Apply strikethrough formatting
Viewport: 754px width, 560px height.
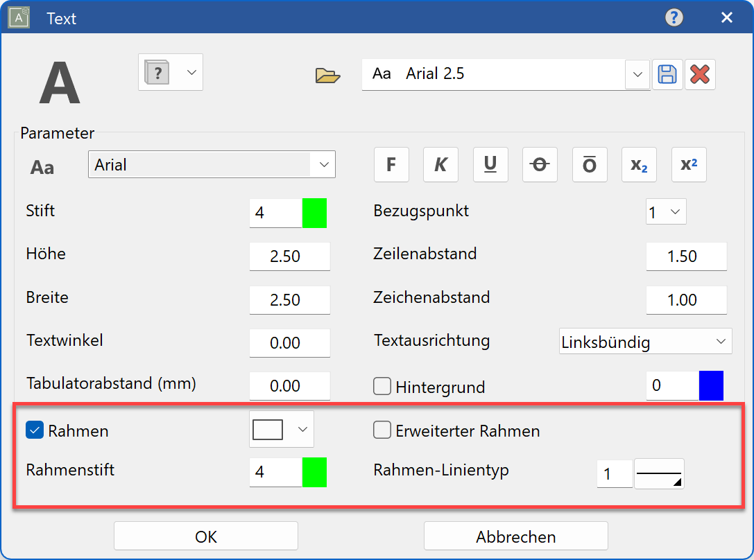point(540,164)
